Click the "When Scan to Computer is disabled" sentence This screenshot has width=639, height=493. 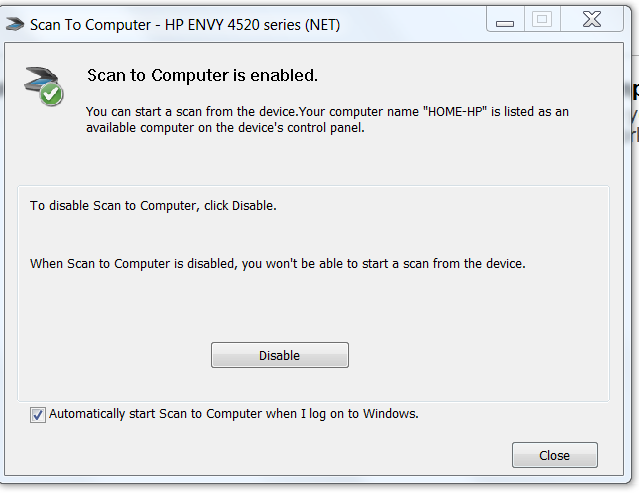click(x=277, y=264)
